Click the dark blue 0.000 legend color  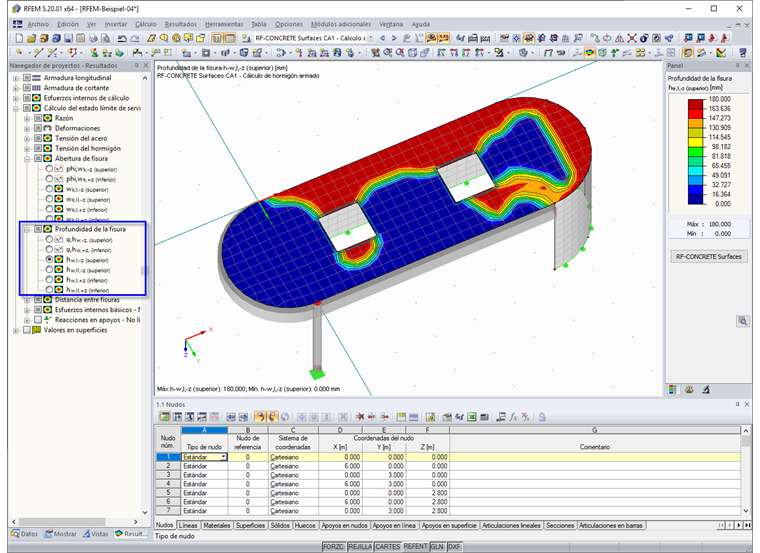tap(696, 199)
